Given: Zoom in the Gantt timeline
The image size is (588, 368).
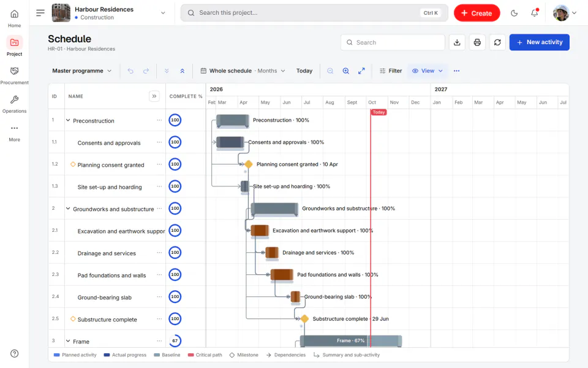Looking at the screenshot, I should point(345,71).
